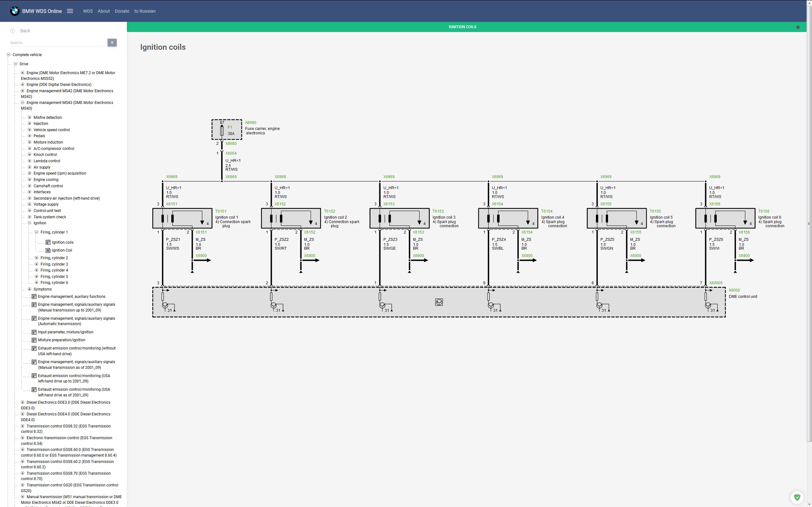Expand the Misfire detection node
812x507 pixels.
click(29, 117)
